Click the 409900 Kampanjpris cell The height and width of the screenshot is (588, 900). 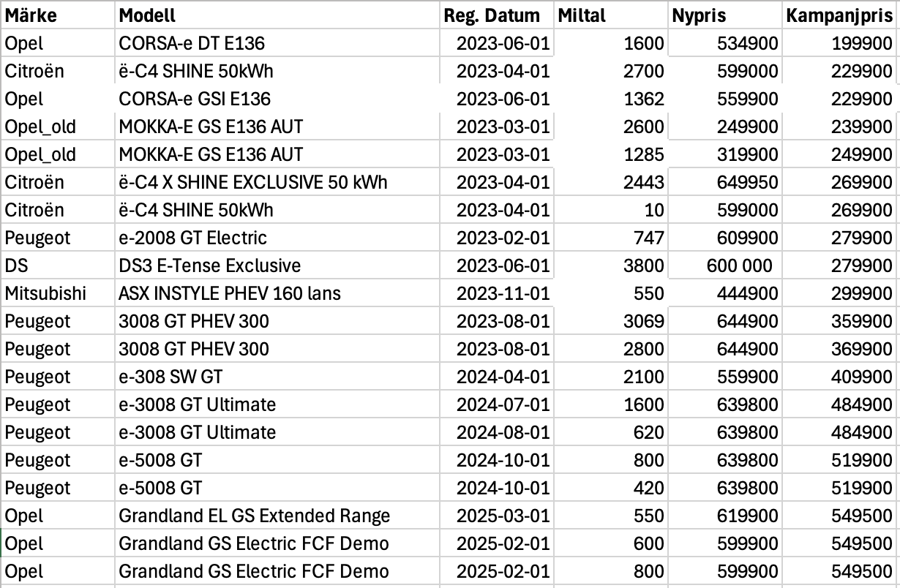[x=839, y=377]
